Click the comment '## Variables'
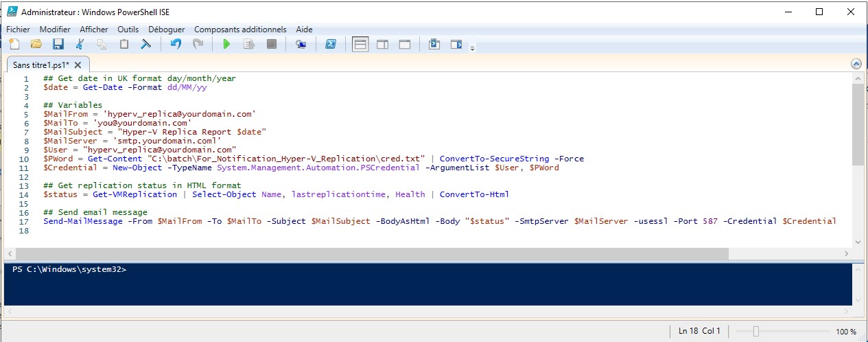The image size is (868, 342). coord(73,105)
